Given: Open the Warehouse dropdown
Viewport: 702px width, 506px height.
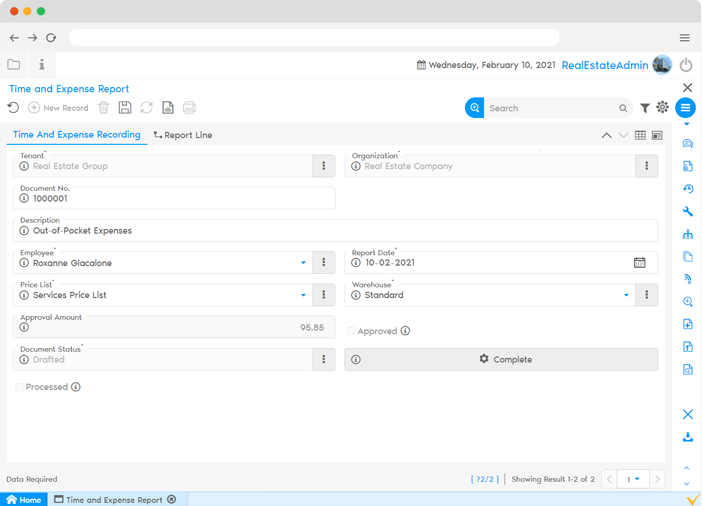Looking at the screenshot, I should (627, 295).
